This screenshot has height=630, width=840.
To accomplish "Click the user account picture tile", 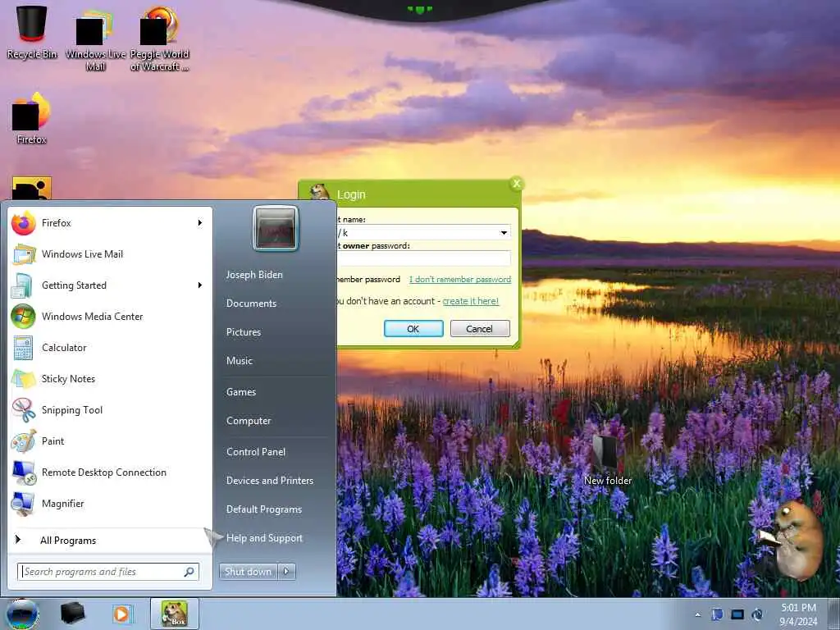I will (276, 228).
